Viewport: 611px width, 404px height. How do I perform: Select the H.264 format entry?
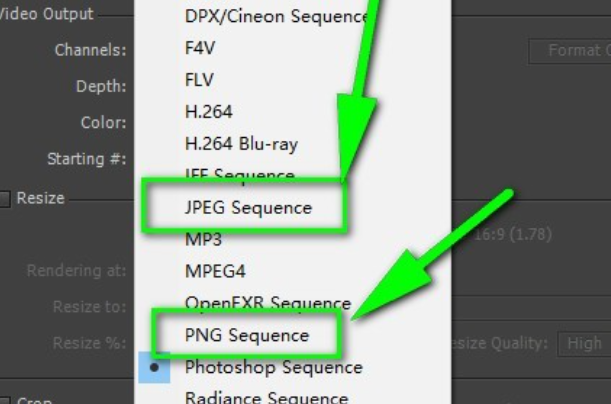[209, 112]
